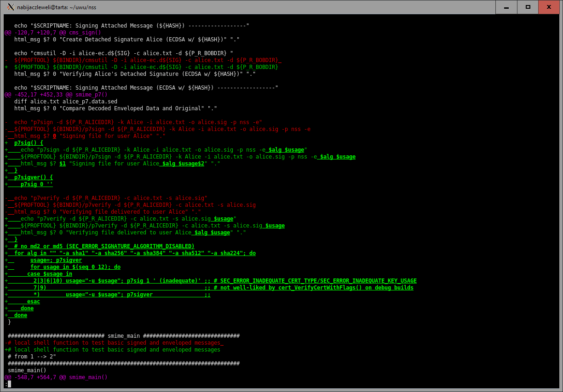Minimize the terminal window
Screen dimensions: 563x392
point(506,7)
